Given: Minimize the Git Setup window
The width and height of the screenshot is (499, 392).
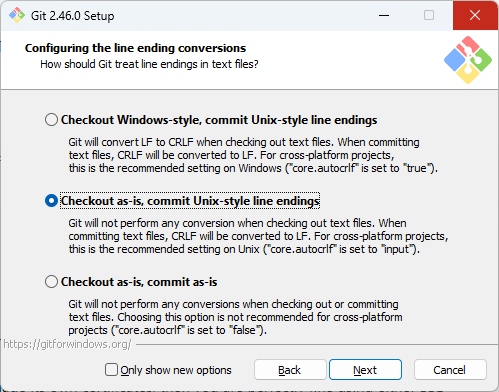Looking at the screenshot, I should (x=384, y=15).
